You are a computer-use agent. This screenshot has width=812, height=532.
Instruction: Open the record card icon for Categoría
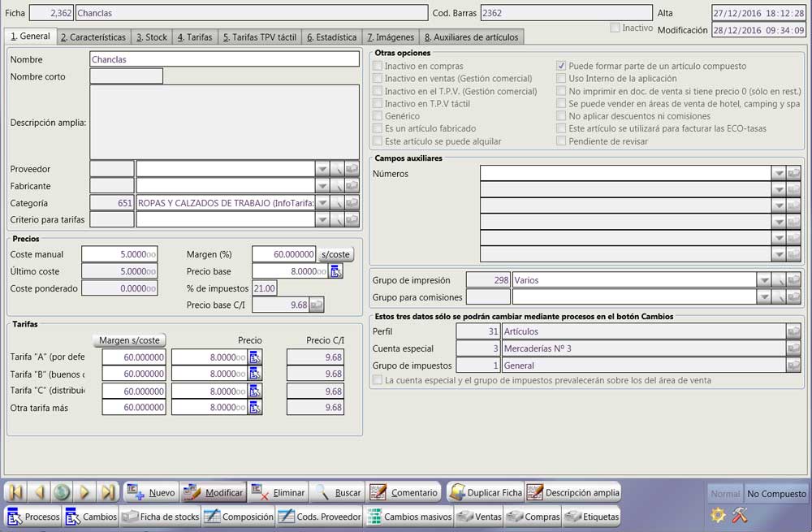[x=352, y=203]
